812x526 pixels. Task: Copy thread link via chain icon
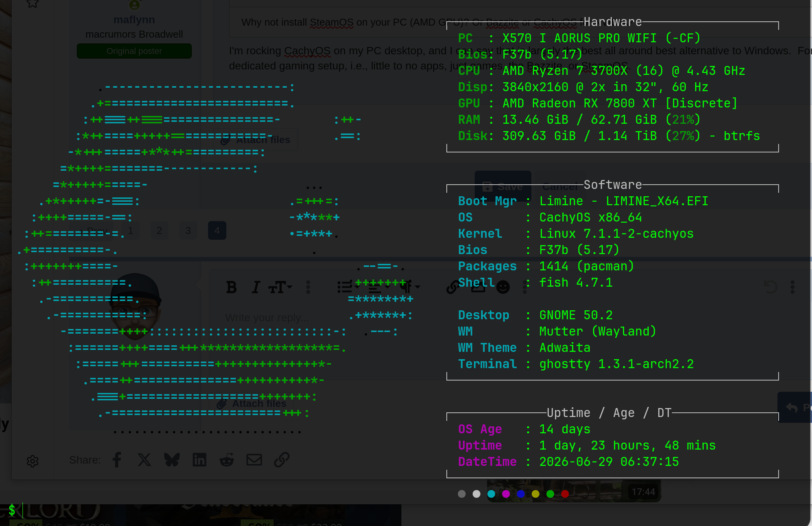tap(282, 460)
